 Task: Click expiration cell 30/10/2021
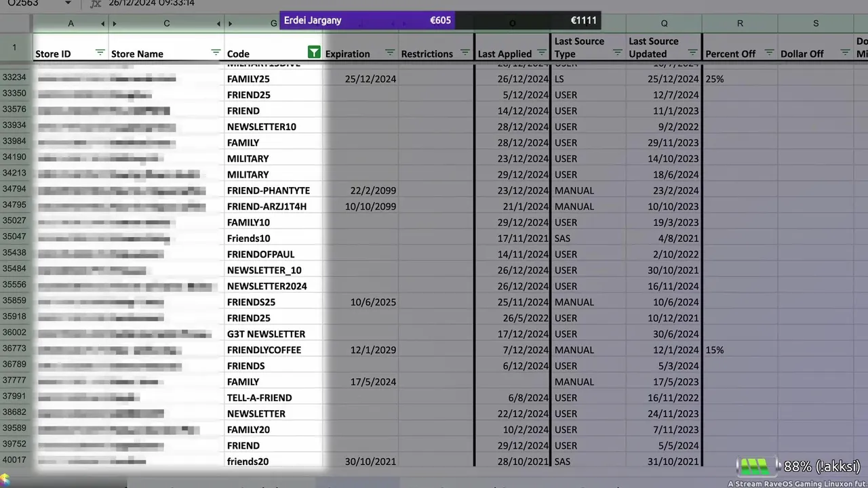click(361, 461)
